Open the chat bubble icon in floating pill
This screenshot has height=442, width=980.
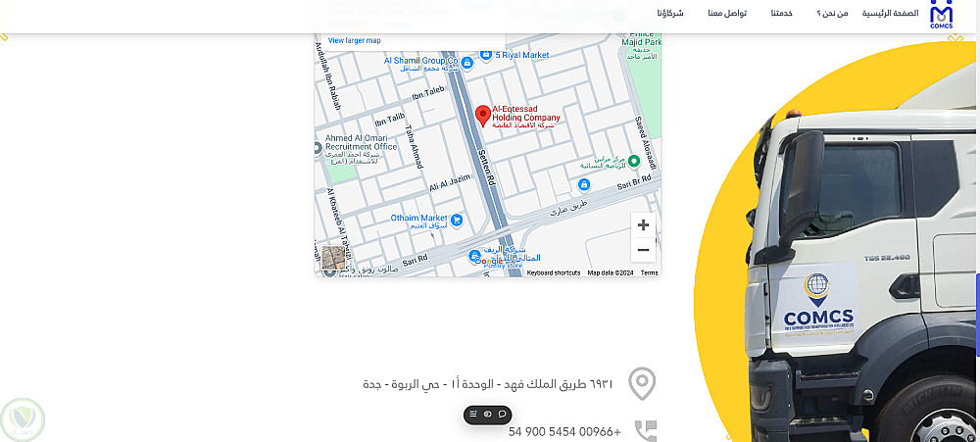click(x=502, y=414)
